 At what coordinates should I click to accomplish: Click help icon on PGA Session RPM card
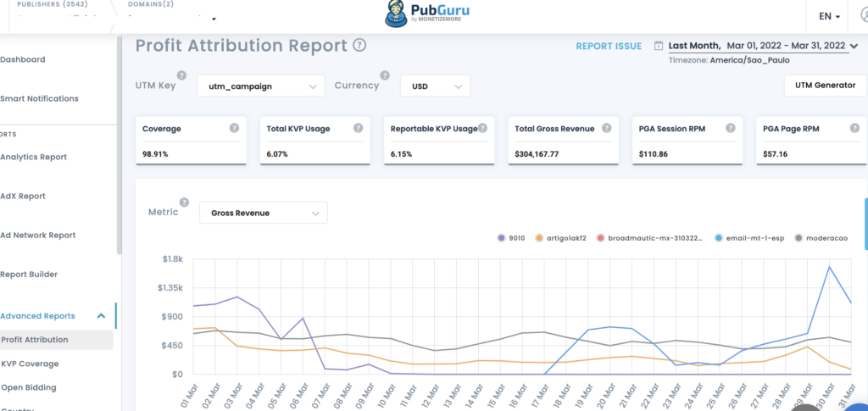729,128
